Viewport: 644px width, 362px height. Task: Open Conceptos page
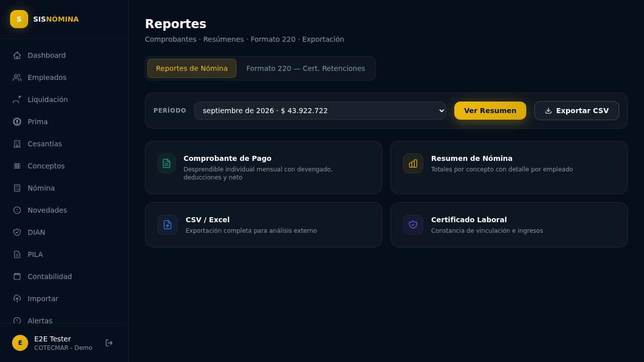(64, 166)
